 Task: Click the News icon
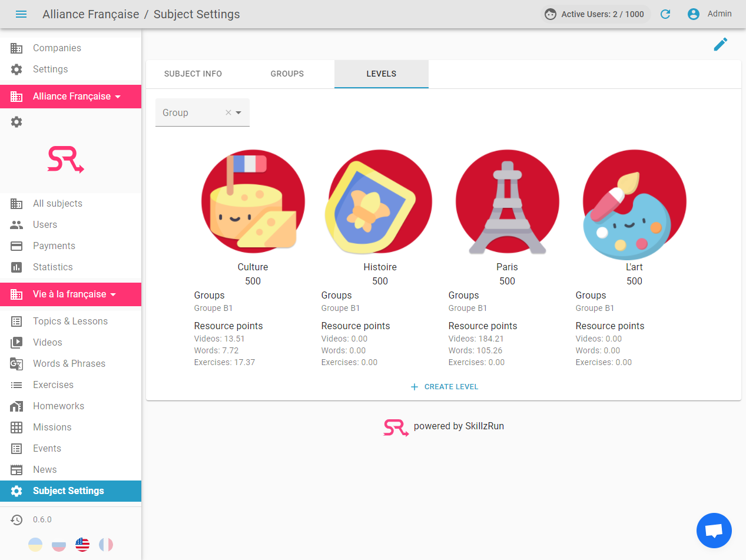pyautogui.click(x=16, y=470)
